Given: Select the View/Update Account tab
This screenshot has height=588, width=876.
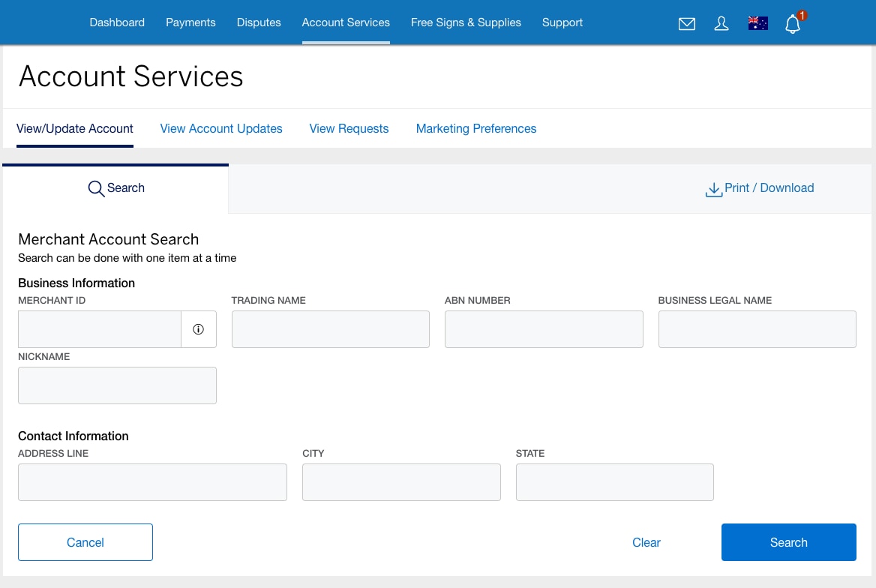Looking at the screenshot, I should point(75,128).
